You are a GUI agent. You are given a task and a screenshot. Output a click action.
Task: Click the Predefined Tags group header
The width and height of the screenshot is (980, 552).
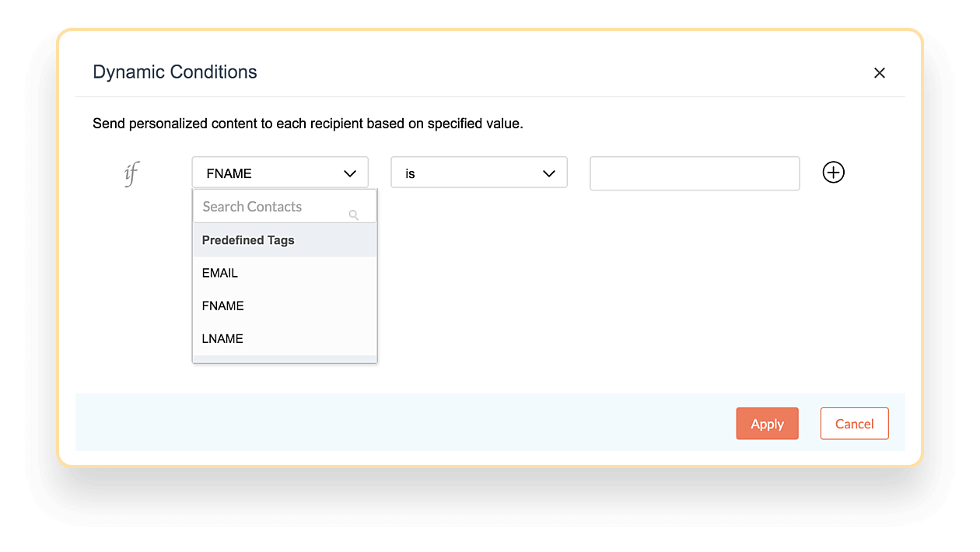coord(248,240)
